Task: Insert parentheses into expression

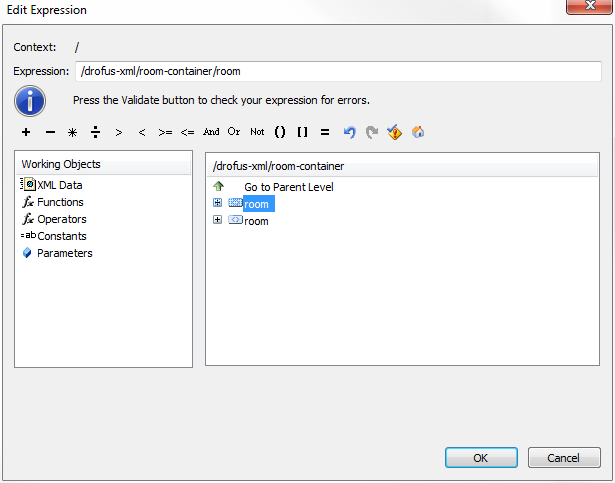Action: pyautogui.click(x=280, y=132)
